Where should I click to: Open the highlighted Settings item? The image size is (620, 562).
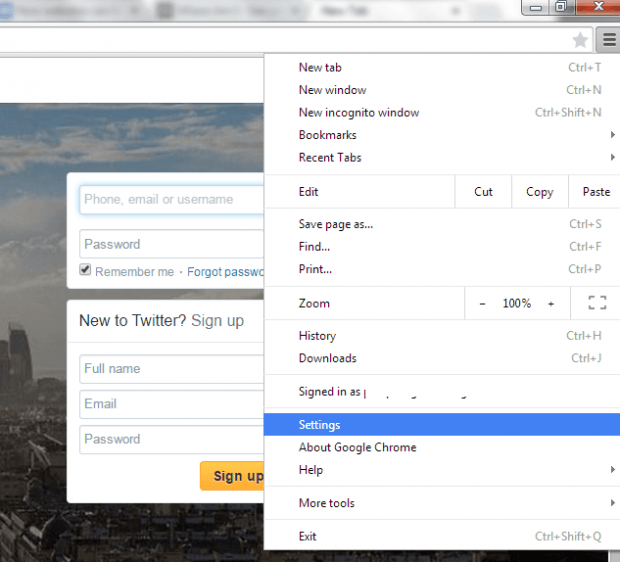click(x=442, y=425)
